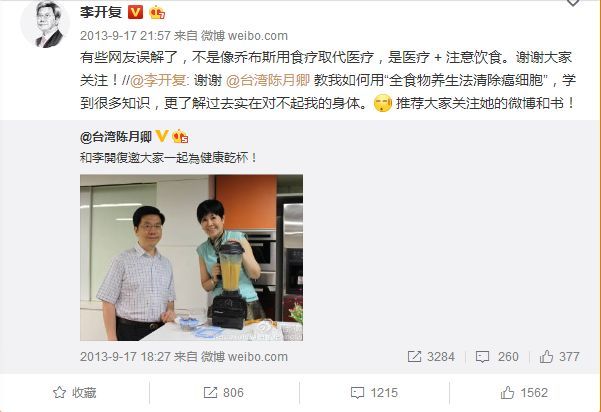The height and width of the screenshot is (412, 601).
Task: Add post to favorites with 收藏
Action: [x=75, y=392]
